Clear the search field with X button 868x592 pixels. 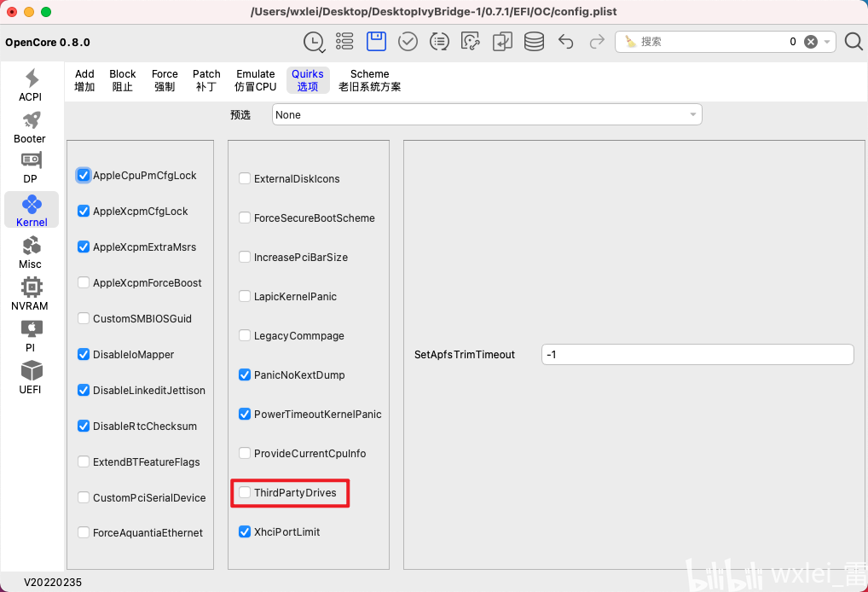pos(811,42)
